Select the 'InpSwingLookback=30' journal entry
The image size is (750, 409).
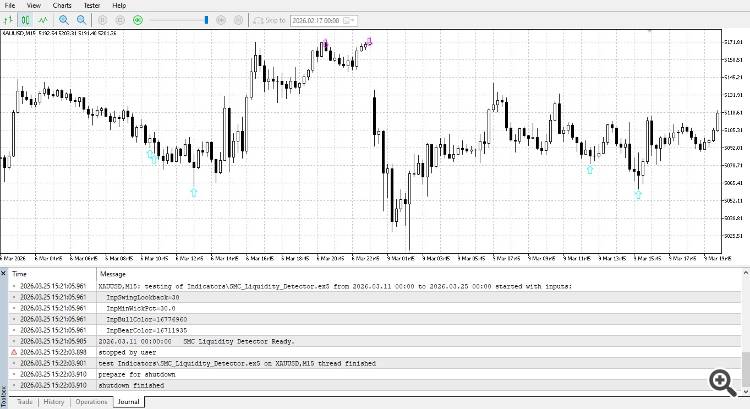(x=375, y=297)
